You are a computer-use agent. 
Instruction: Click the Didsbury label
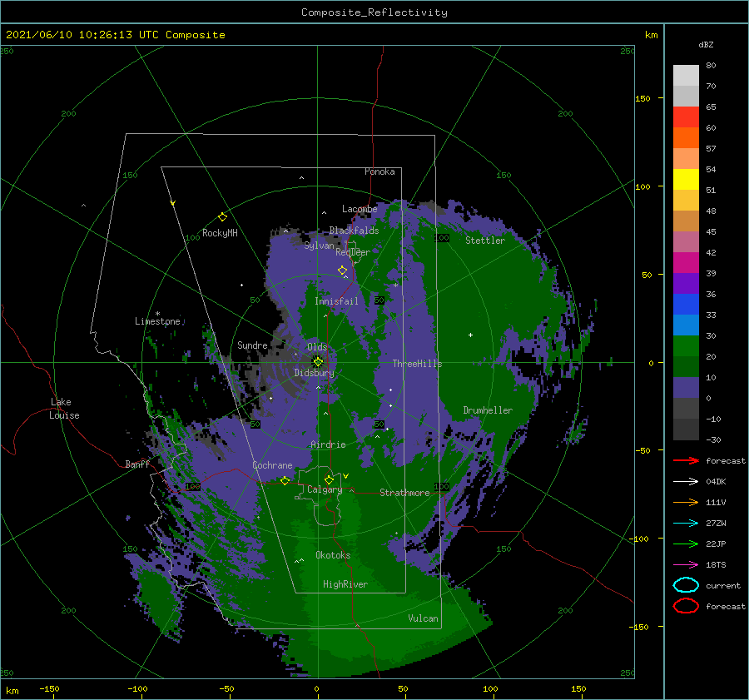pyautogui.click(x=314, y=373)
